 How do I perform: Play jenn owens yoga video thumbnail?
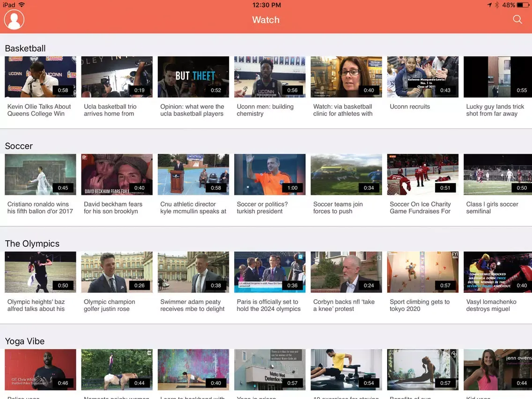[498, 370]
